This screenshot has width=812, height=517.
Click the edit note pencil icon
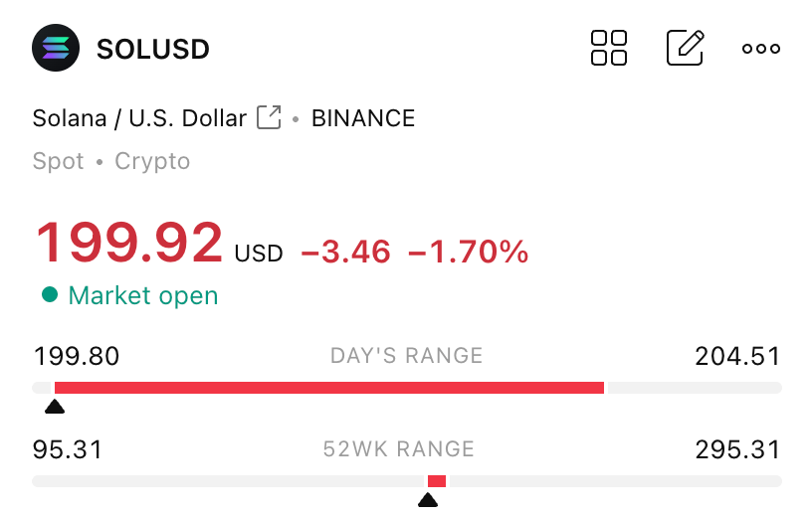685,48
